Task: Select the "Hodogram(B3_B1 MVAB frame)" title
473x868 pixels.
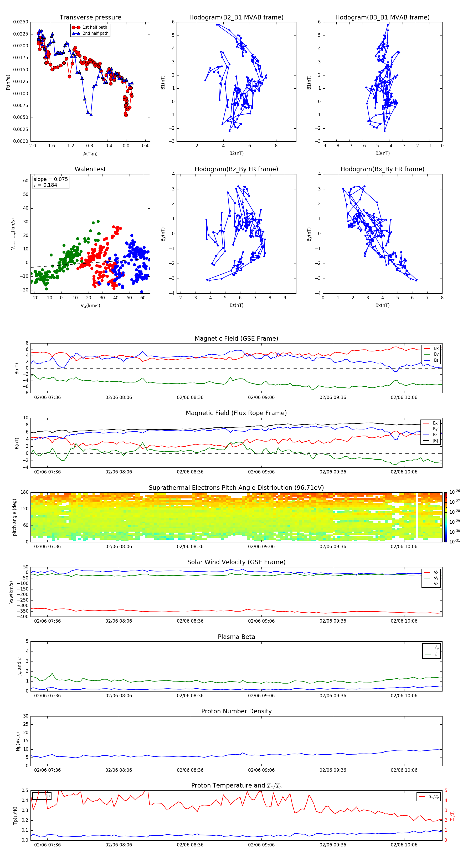Action: 382,18
